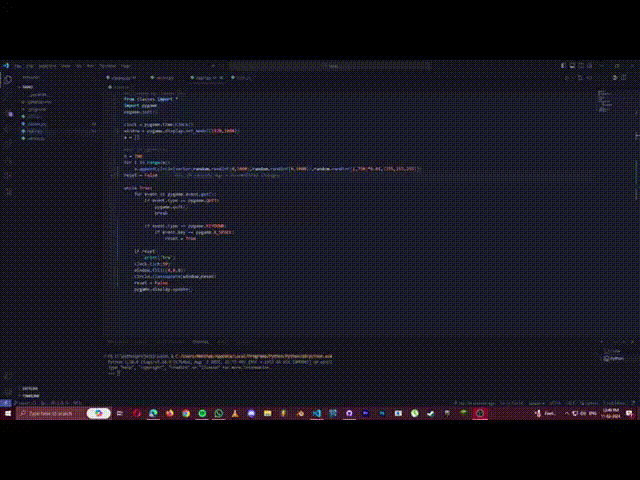
Task: Open the VS Code File menu
Action: pyautogui.click(x=18, y=66)
